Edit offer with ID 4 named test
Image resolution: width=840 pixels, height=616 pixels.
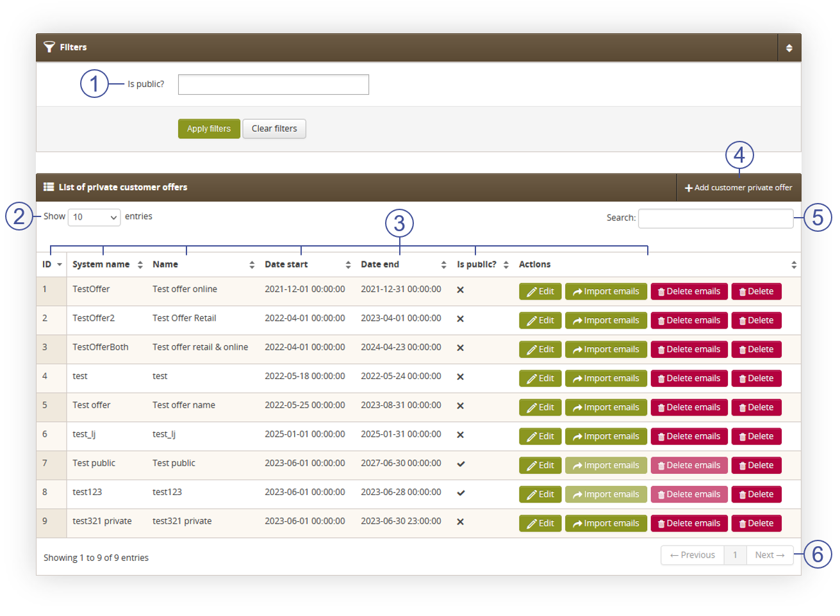click(540, 378)
